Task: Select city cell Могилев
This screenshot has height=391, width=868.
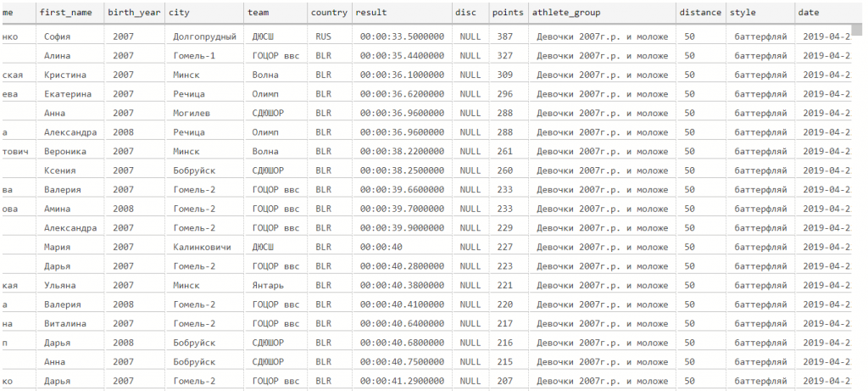Action: pos(192,113)
